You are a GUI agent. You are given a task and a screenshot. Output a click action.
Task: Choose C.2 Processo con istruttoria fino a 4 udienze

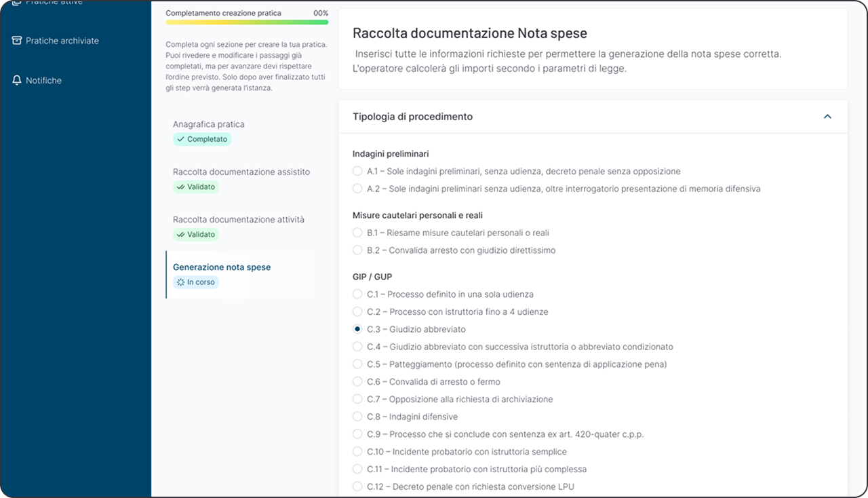tap(357, 311)
